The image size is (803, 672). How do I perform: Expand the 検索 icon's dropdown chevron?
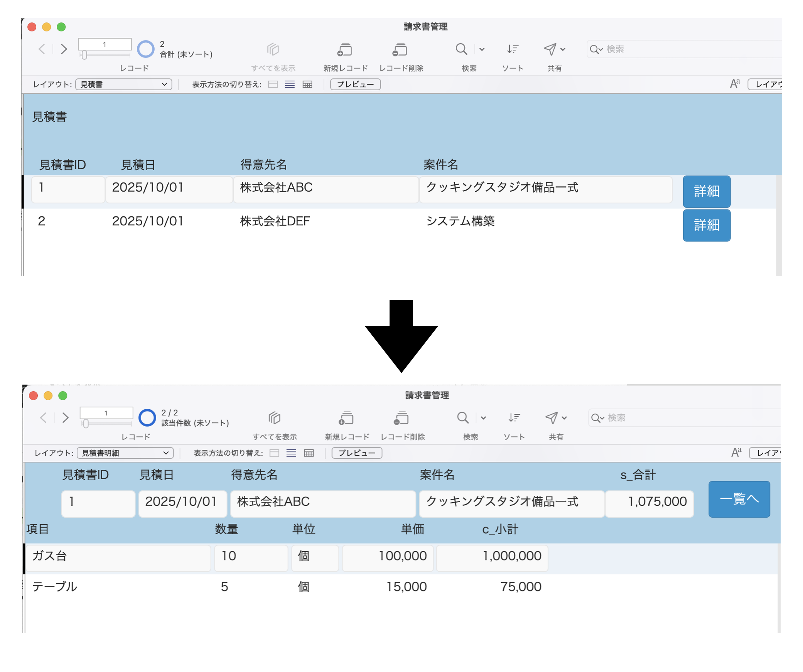(481, 49)
